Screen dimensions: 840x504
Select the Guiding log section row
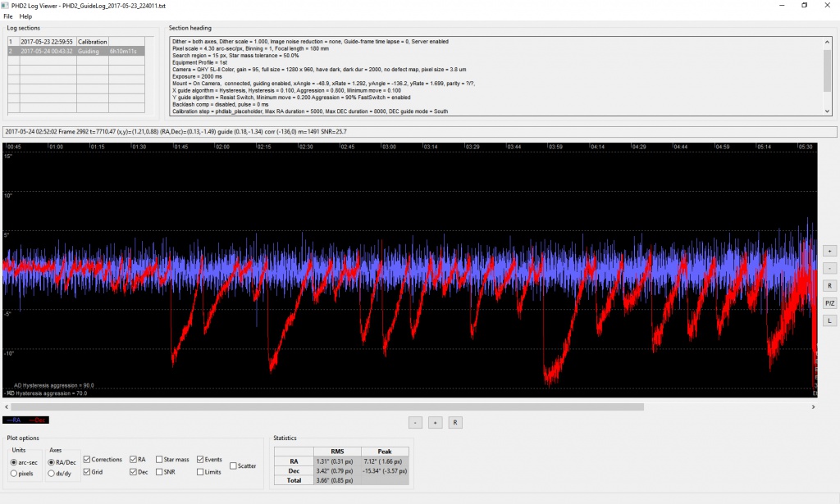(76, 52)
